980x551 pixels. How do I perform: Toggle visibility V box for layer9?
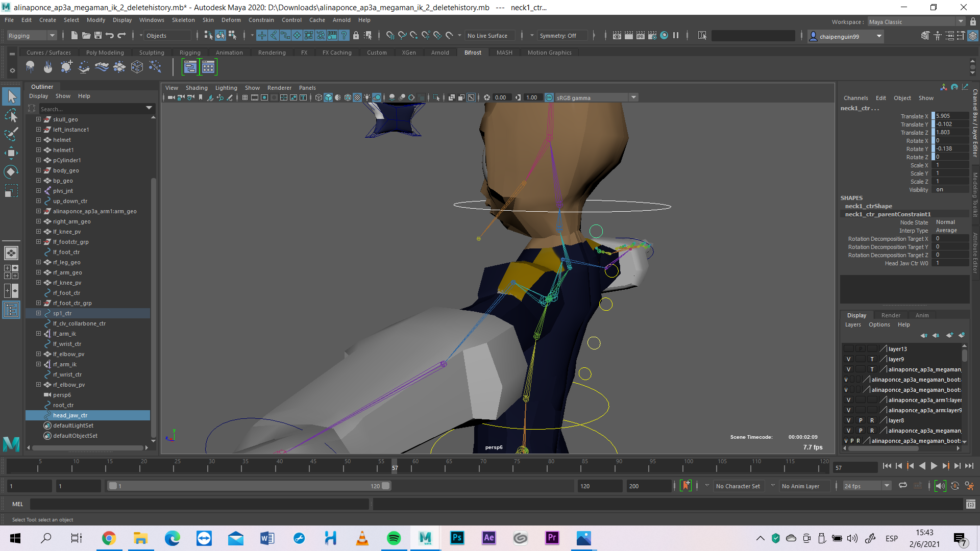848,359
